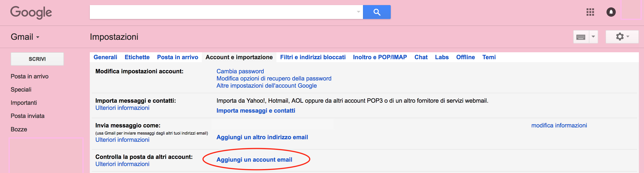Click the blue search magnifier button
The width and height of the screenshot is (644, 173).
pyautogui.click(x=376, y=12)
